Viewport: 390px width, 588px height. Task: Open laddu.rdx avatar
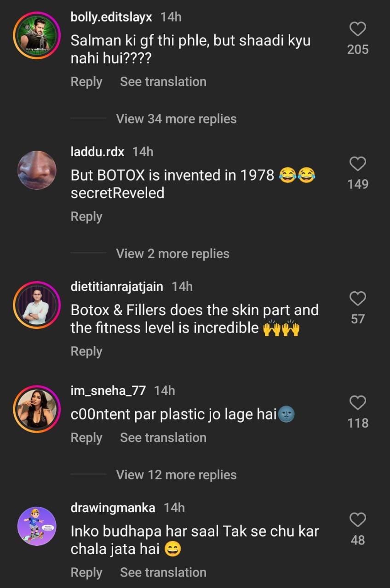[37, 170]
